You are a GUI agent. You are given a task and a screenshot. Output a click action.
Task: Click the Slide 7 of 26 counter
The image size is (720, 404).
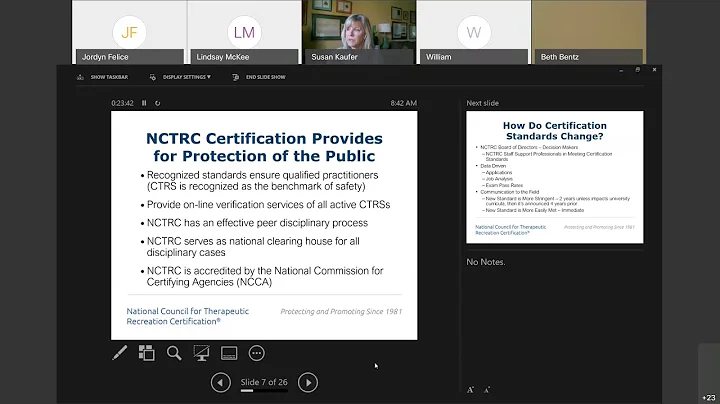pyautogui.click(x=264, y=382)
